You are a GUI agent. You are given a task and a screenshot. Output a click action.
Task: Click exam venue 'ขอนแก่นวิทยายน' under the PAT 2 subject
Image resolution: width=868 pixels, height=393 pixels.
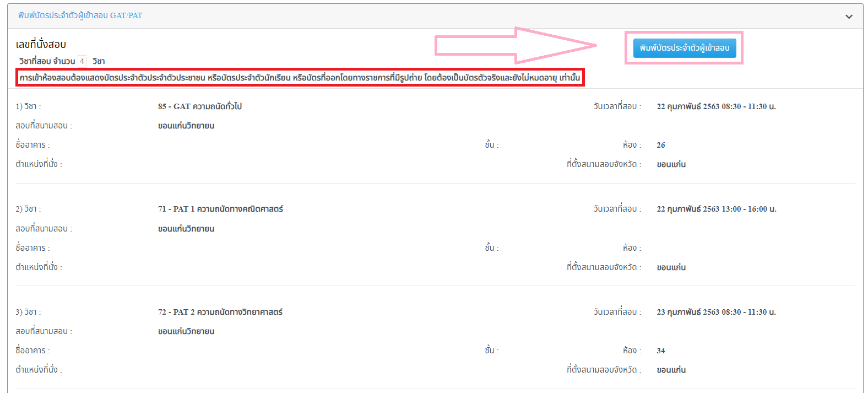(x=186, y=331)
